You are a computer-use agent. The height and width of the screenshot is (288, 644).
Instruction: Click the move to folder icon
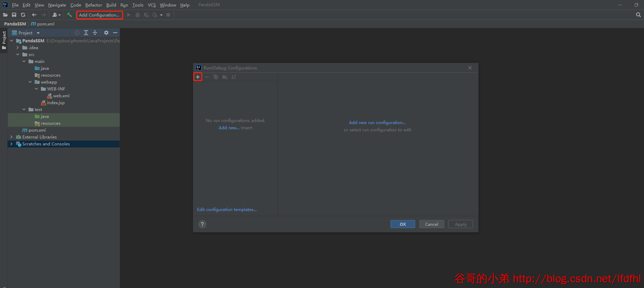click(x=225, y=77)
